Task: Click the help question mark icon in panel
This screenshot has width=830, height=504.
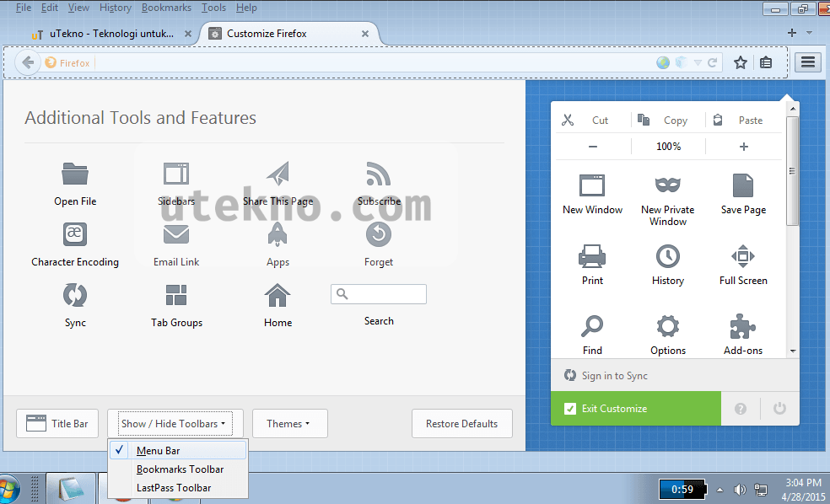Action: coord(741,408)
